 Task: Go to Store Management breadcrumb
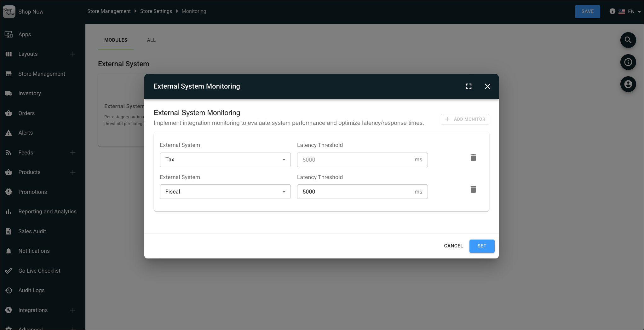109,11
